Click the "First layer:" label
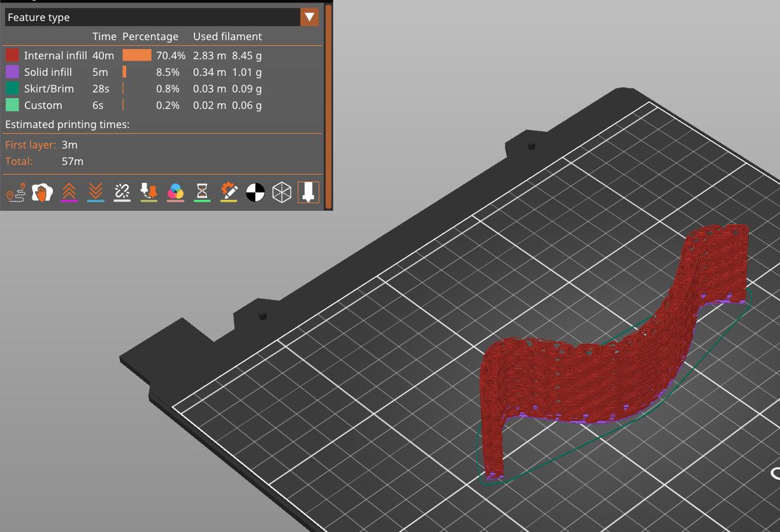 point(31,145)
